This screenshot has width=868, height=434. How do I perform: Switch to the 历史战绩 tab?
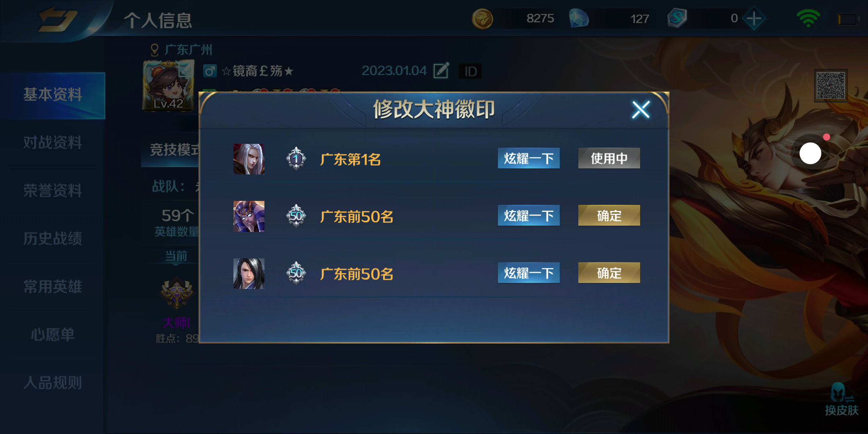pos(53,239)
